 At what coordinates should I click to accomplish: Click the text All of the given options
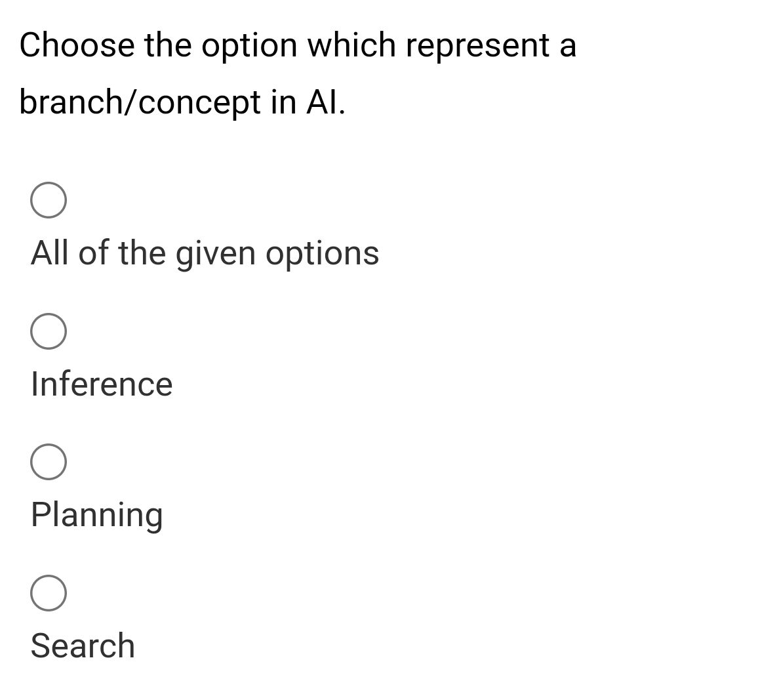pyautogui.click(x=204, y=252)
